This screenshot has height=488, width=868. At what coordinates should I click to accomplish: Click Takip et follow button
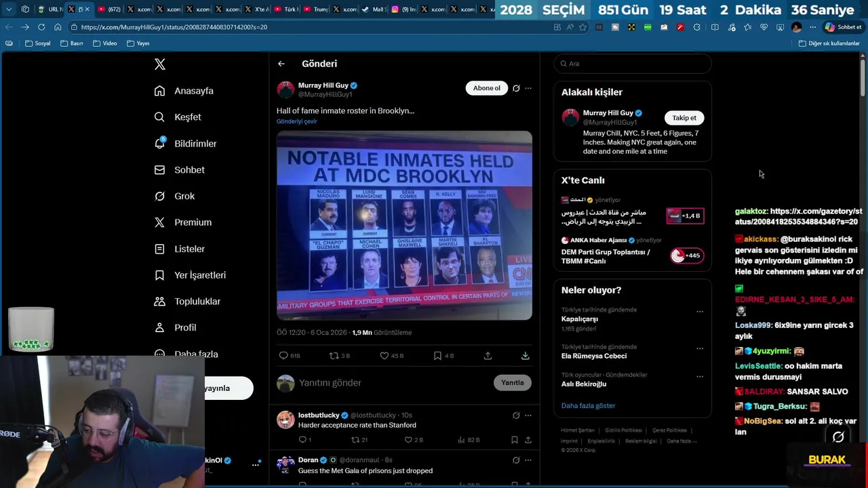coord(684,118)
